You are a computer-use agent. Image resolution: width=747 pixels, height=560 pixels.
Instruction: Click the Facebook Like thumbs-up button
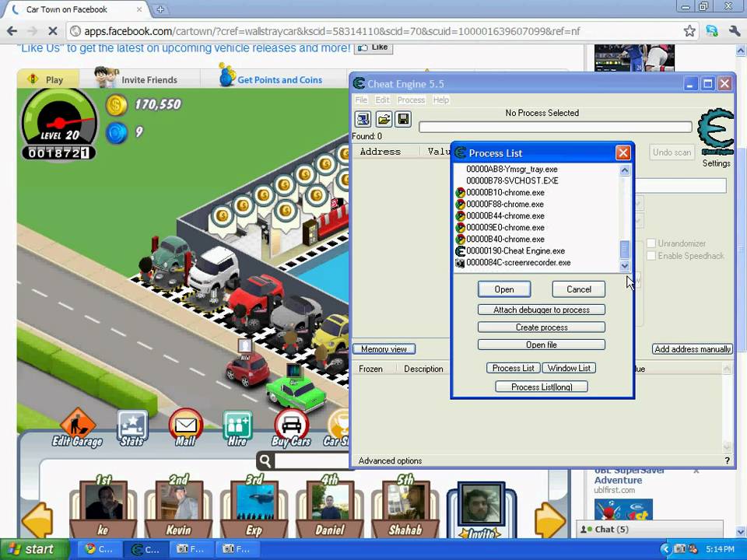click(x=373, y=48)
